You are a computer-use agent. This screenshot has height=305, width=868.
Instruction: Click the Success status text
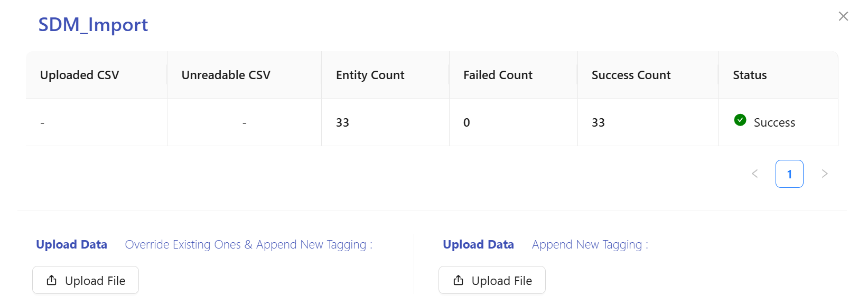tap(774, 122)
